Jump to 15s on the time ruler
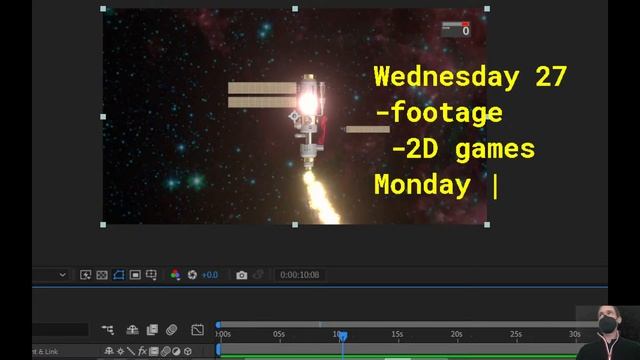The height and width of the screenshot is (360, 640). pyautogui.click(x=398, y=335)
